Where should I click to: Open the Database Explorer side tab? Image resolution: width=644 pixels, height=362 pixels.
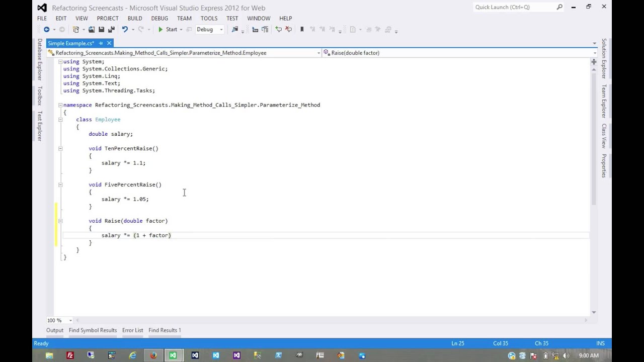point(40,59)
